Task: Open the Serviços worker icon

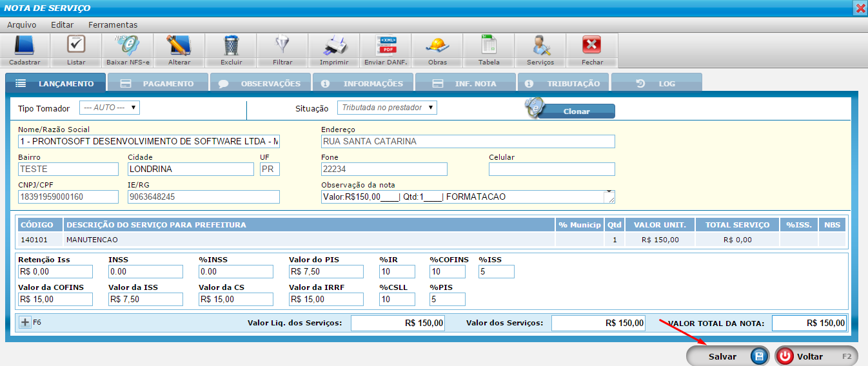Action: (540, 46)
